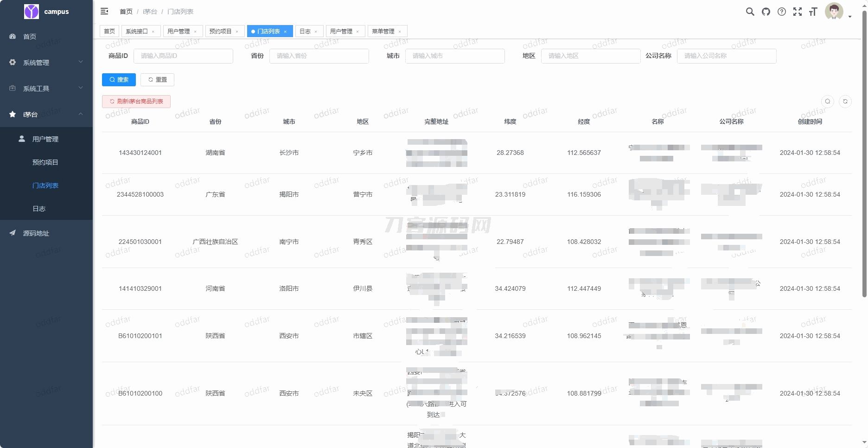Collapse sidebar with the hamburger icon
This screenshot has height=448, width=868.
[104, 11]
